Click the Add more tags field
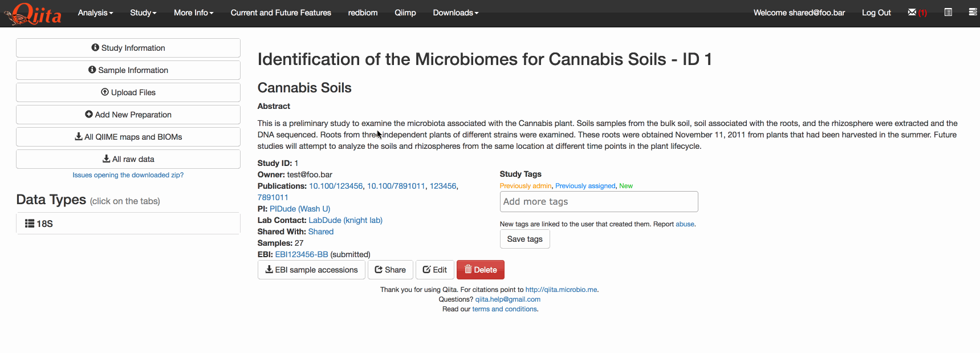Image resolution: width=980 pixels, height=353 pixels. 598,202
